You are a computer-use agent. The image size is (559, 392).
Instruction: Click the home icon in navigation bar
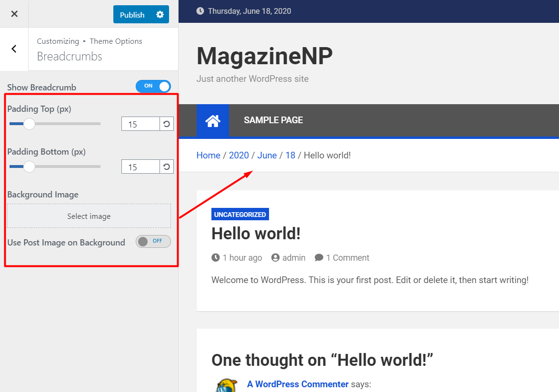[213, 121]
